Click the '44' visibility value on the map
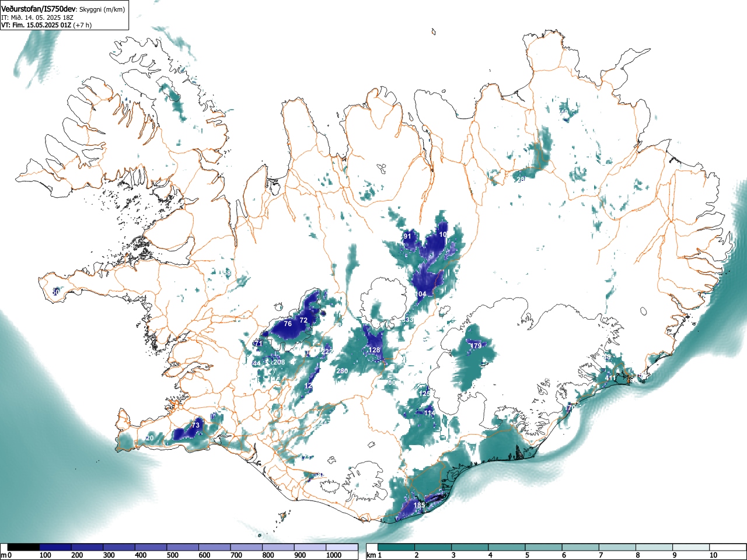Image resolution: width=747 pixels, height=560 pixels. click(256, 363)
